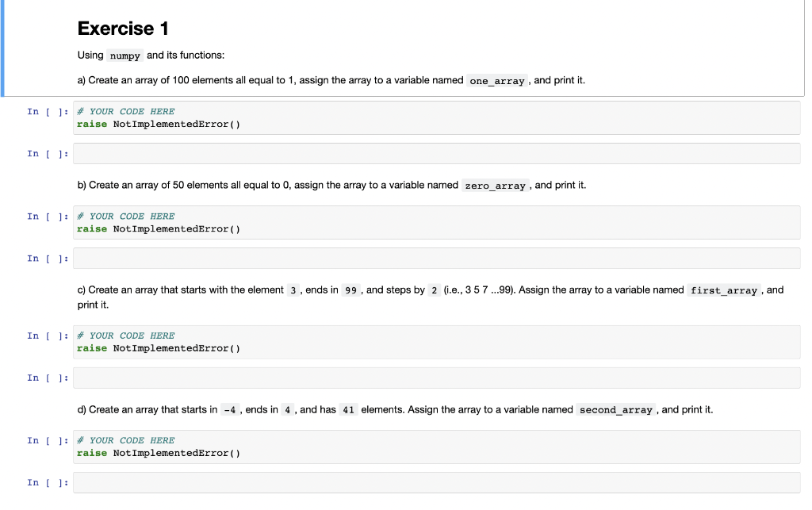Click the blue cell selection indicator bar

tap(3, 48)
